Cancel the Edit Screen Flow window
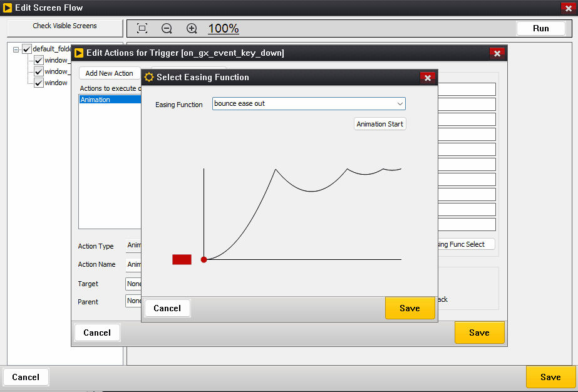Viewport: 578px width, 392px height. (x=26, y=377)
